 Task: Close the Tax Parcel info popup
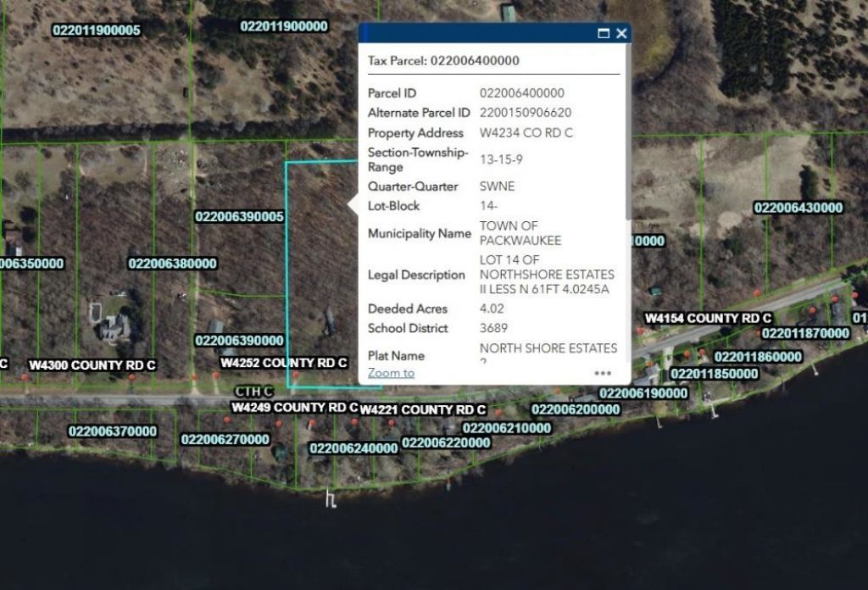coord(621,34)
